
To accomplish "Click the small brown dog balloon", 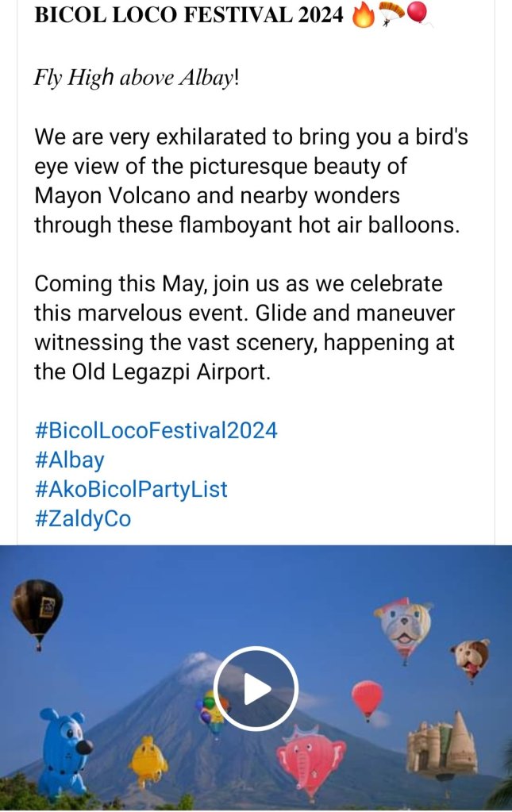I will (470, 657).
